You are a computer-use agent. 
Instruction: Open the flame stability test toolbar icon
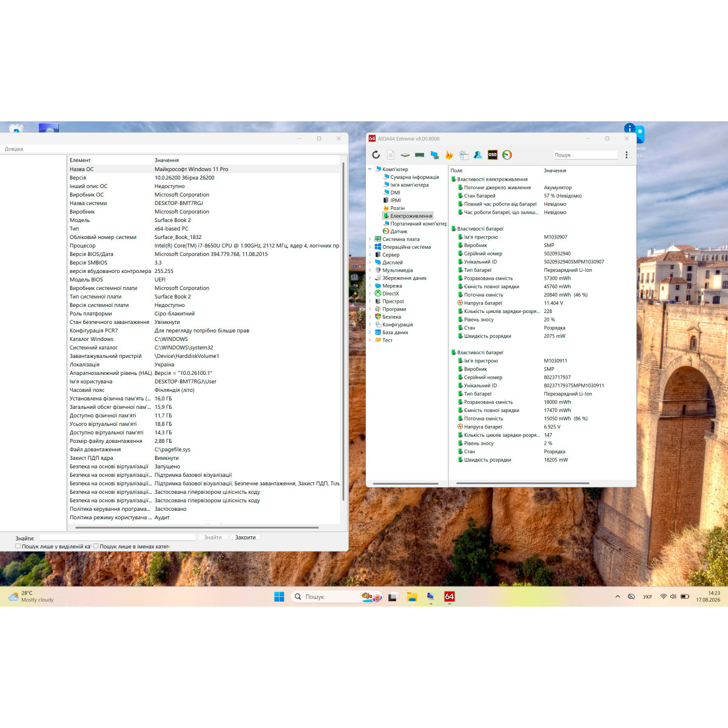[449, 155]
